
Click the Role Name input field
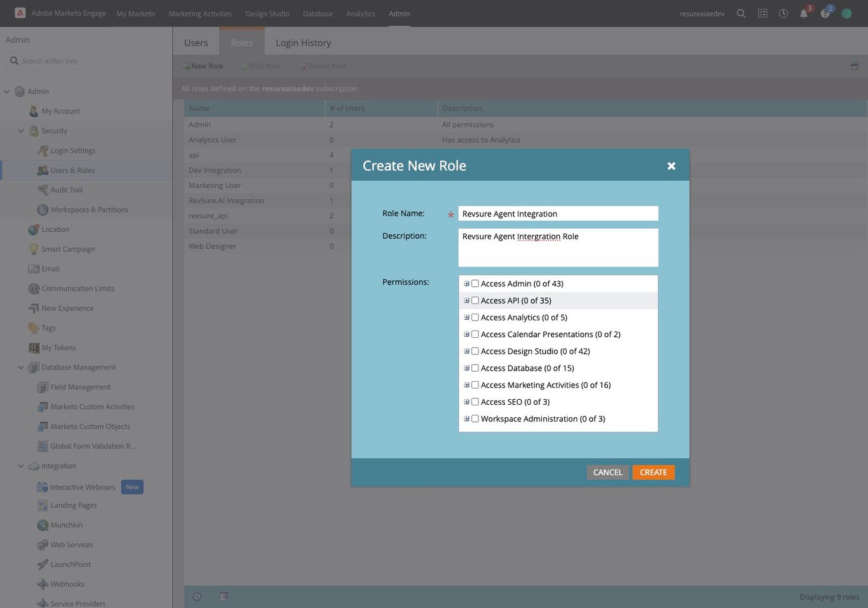click(x=558, y=214)
